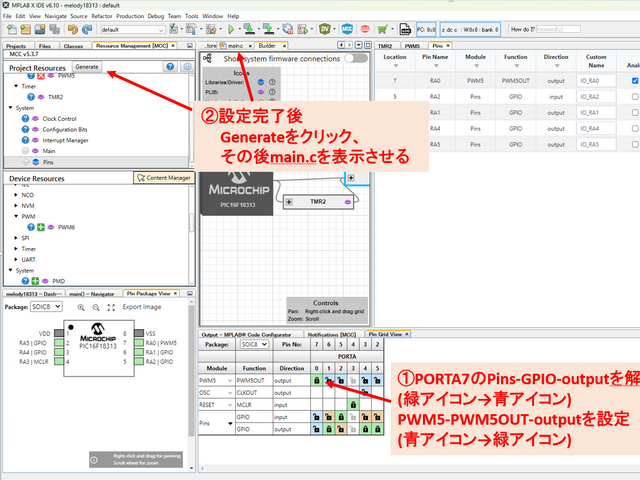
Task: Toggle GPIO input lock for PORTA 0
Action: click(x=316, y=417)
